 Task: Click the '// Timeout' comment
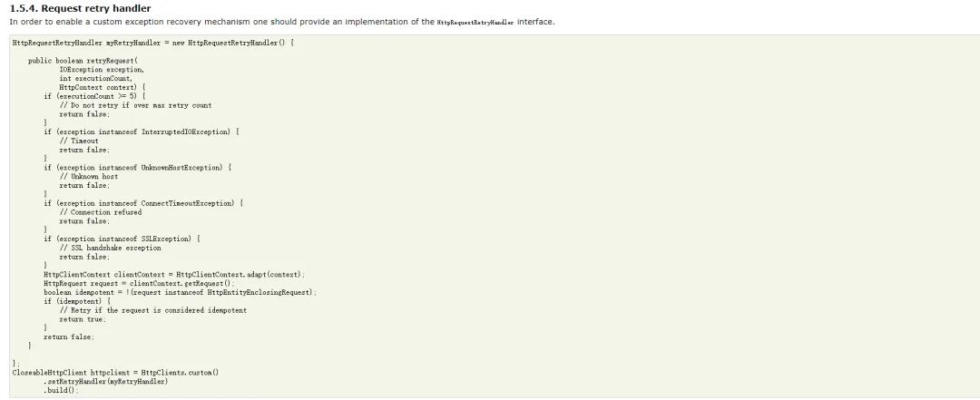pyautogui.click(x=79, y=141)
